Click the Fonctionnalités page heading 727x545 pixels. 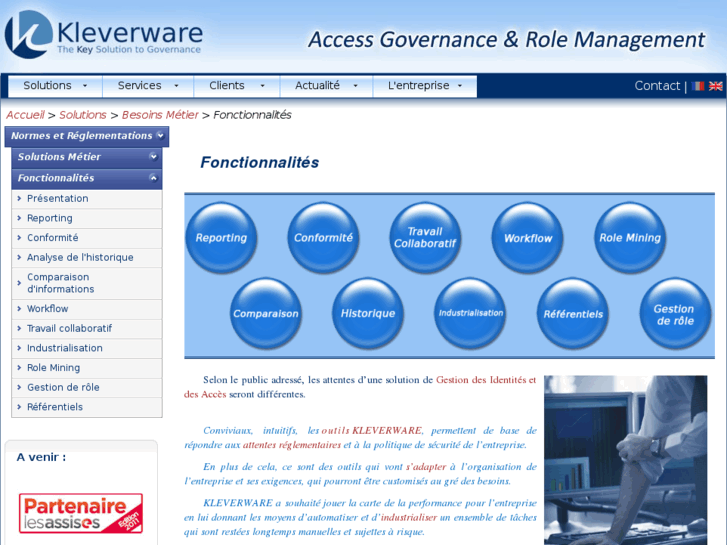pyautogui.click(x=259, y=162)
